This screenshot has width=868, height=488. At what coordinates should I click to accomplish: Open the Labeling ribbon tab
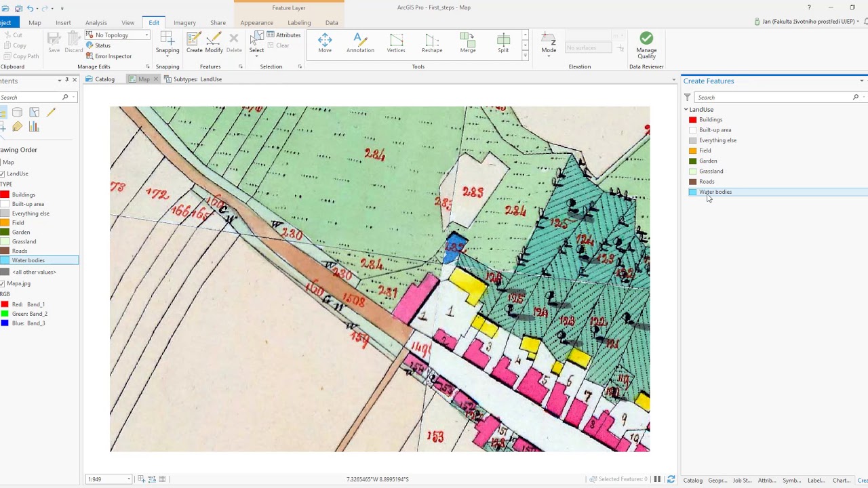coord(299,22)
